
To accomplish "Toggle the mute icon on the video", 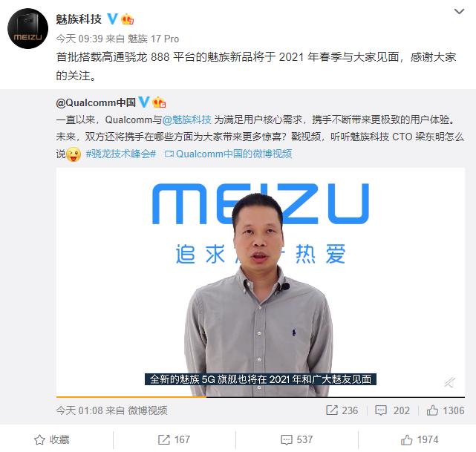I will (449, 382).
